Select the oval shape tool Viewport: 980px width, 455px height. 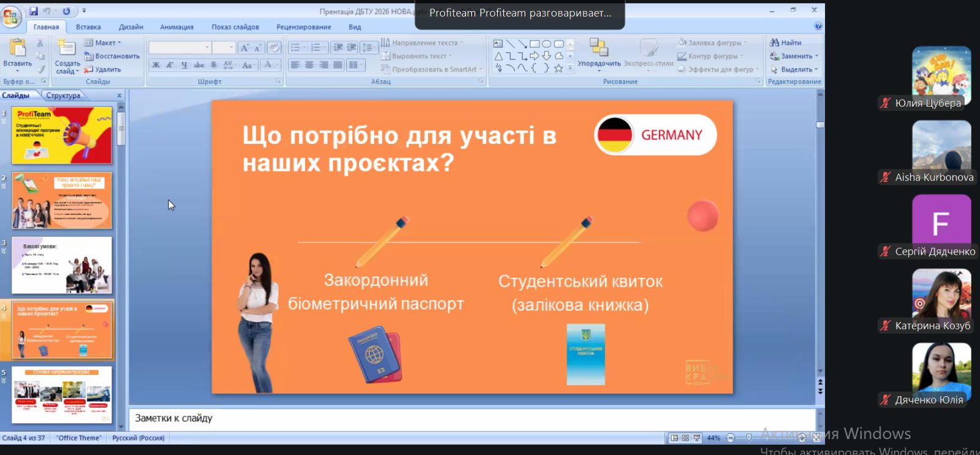click(546, 44)
